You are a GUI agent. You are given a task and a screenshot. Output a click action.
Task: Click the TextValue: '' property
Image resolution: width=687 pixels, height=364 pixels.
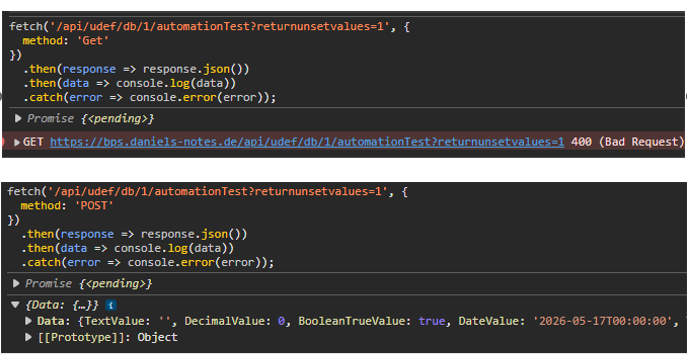point(127,321)
